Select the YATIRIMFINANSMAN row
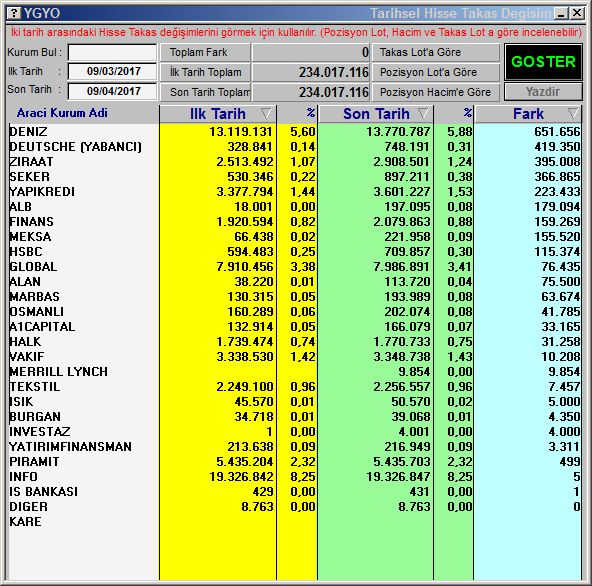Image resolution: width=592 pixels, height=586 pixels. point(294,447)
